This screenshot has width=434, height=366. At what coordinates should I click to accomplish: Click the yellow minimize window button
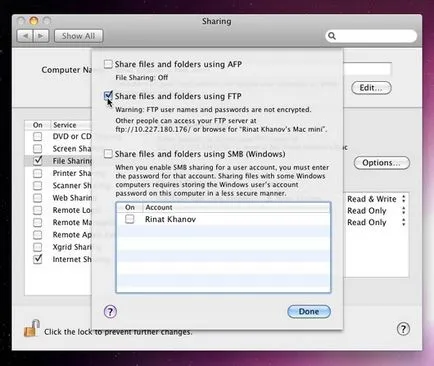[x=34, y=21]
